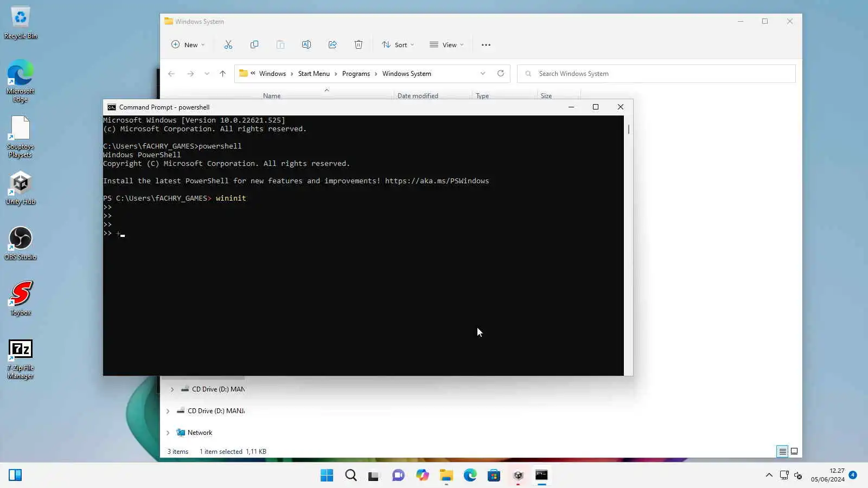The width and height of the screenshot is (868, 488).
Task: Sort files by the Size column header
Action: coord(546,96)
